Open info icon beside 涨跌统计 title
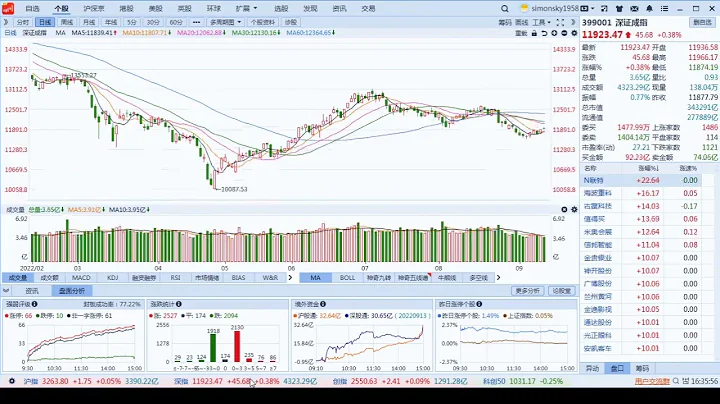Viewport: 720px width, 404px height. coord(179,304)
